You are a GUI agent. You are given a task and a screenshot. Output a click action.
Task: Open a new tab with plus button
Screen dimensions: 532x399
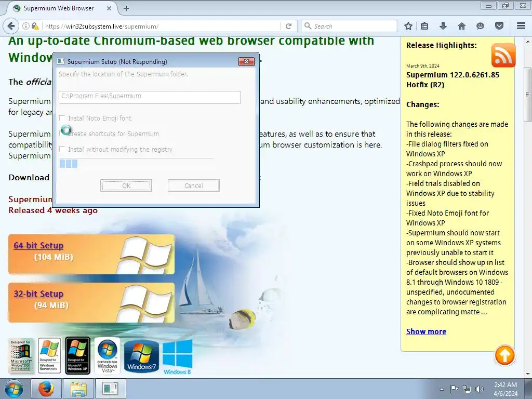click(x=126, y=8)
